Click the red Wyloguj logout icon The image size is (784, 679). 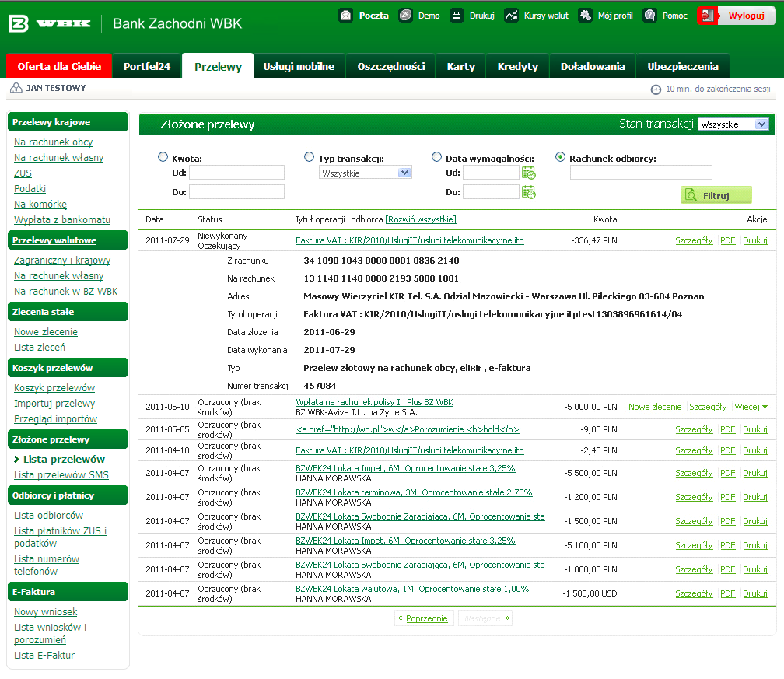coord(707,16)
